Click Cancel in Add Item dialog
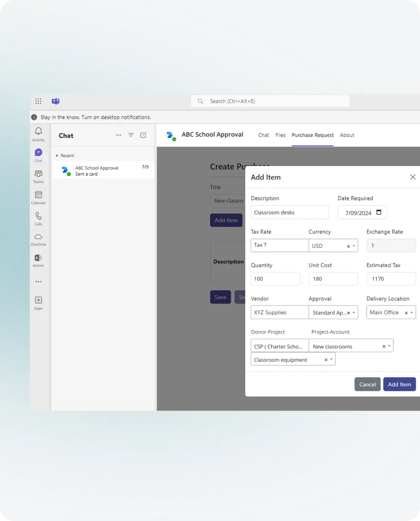Viewport: 420px width, 521px height. click(367, 384)
